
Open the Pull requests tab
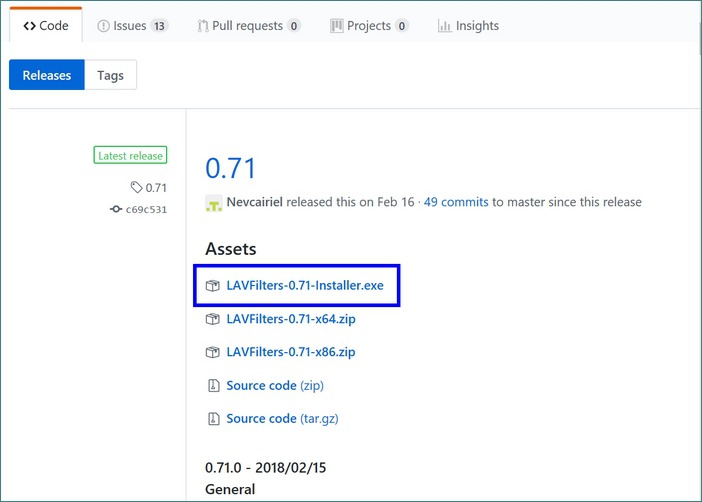[x=248, y=26]
